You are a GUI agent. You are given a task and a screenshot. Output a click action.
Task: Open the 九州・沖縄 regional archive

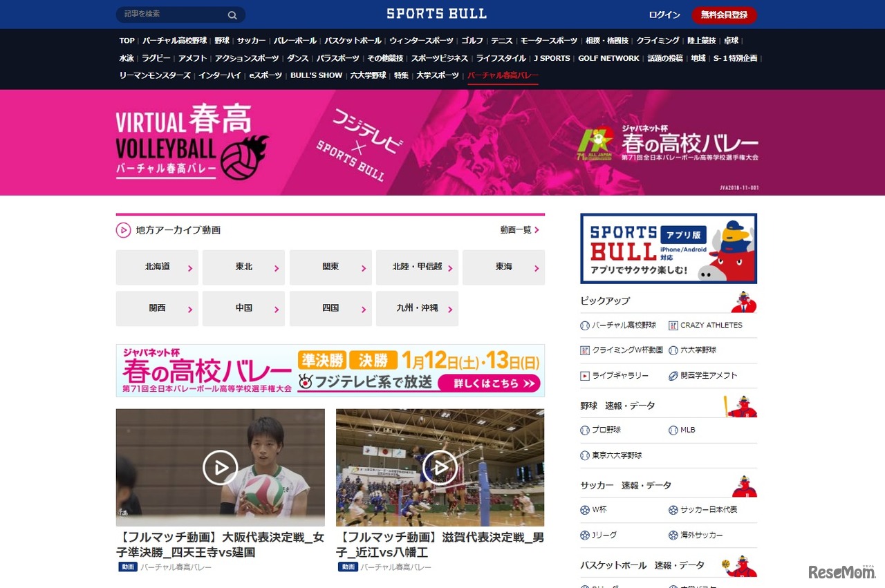(417, 309)
